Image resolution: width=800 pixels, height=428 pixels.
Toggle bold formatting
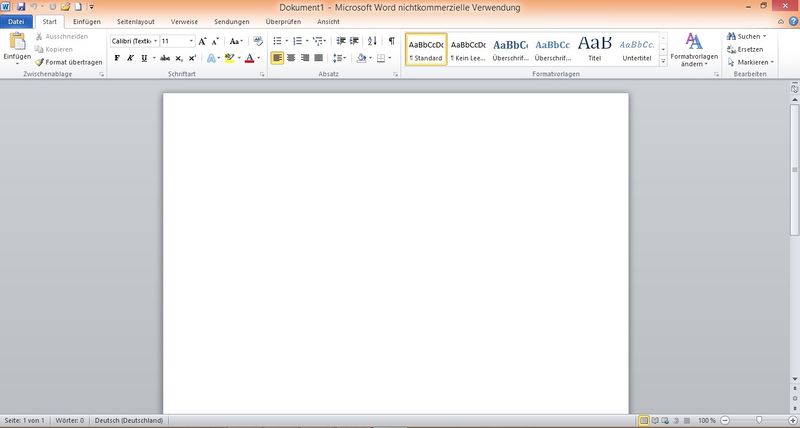(x=117, y=59)
